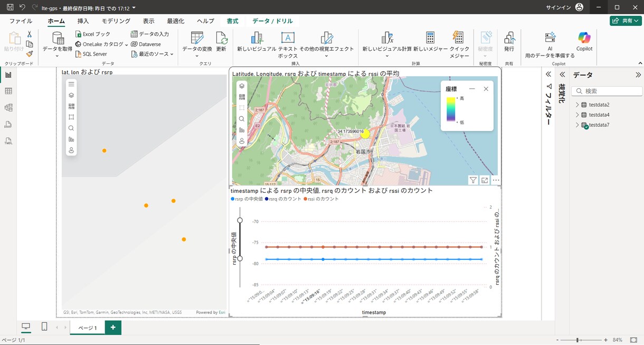The width and height of the screenshot is (644, 345).
Task: Open focus mode for the map visual
Action: (x=485, y=180)
